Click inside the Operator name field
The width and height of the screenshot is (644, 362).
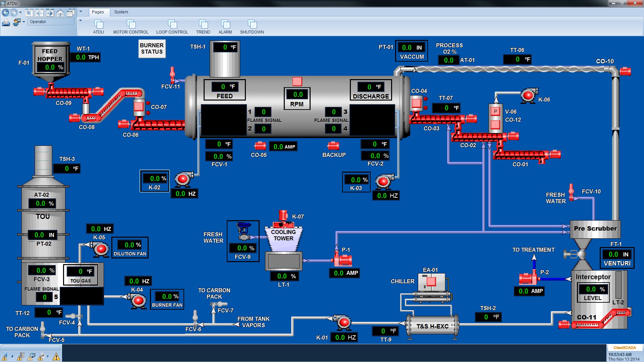coord(51,22)
